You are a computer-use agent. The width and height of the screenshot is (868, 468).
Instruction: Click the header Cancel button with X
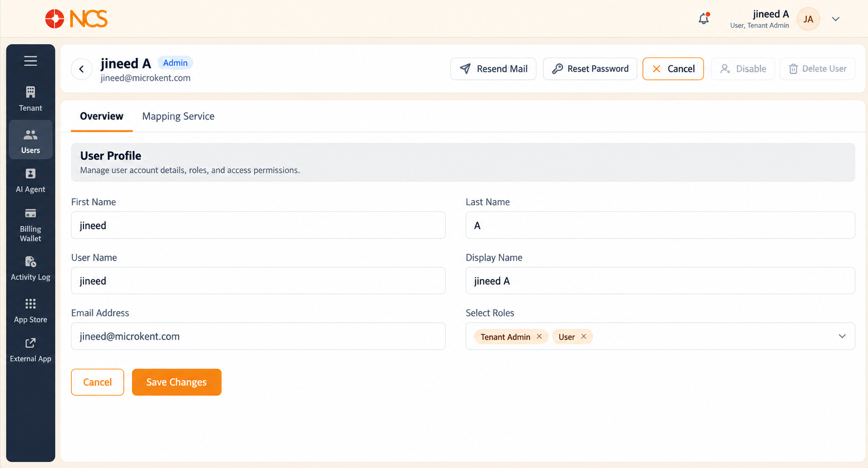coord(673,69)
